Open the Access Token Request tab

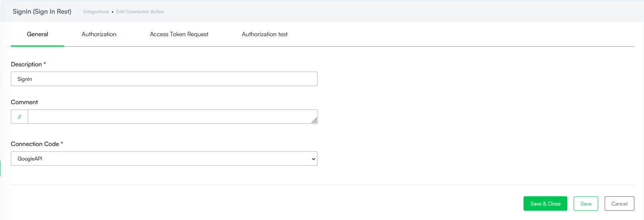[x=179, y=34]
